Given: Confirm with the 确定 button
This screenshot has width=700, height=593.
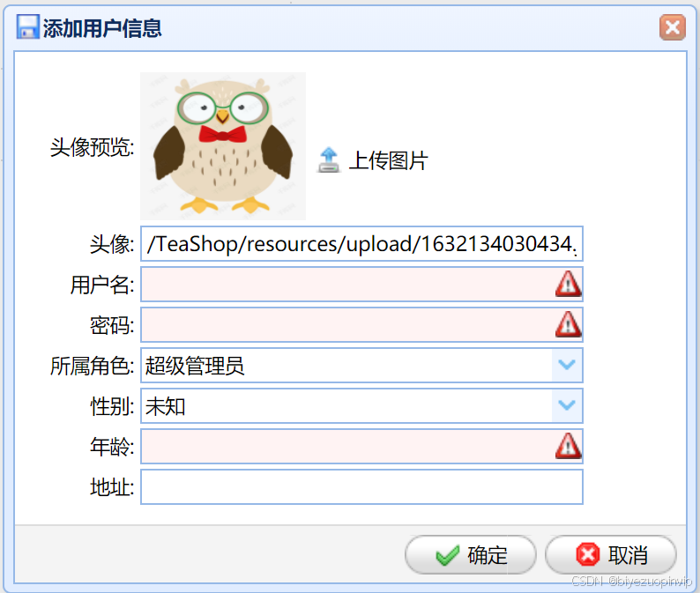Looking at the screenshot, I should tap(471, 555).
